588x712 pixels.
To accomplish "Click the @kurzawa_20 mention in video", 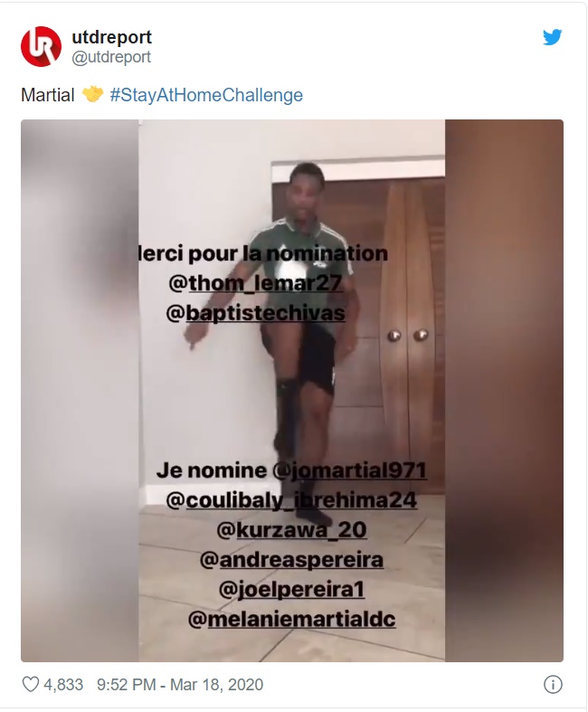I will (291, 530).
